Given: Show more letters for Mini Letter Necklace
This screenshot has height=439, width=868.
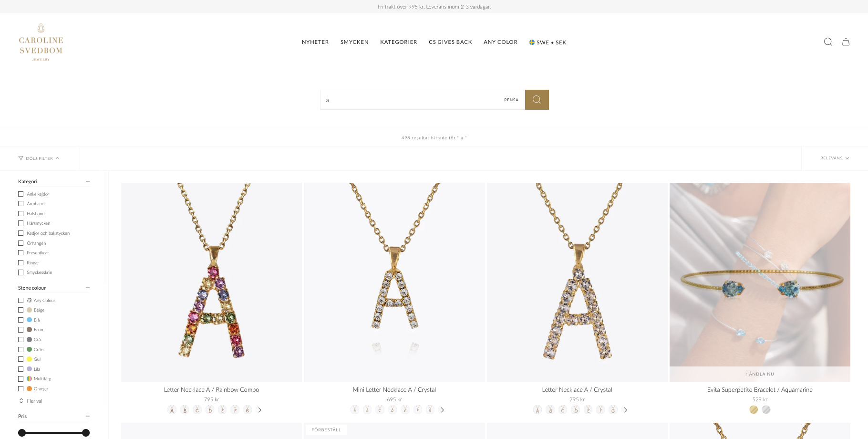Looking at the screenshot, I should [x=442, y=410].
